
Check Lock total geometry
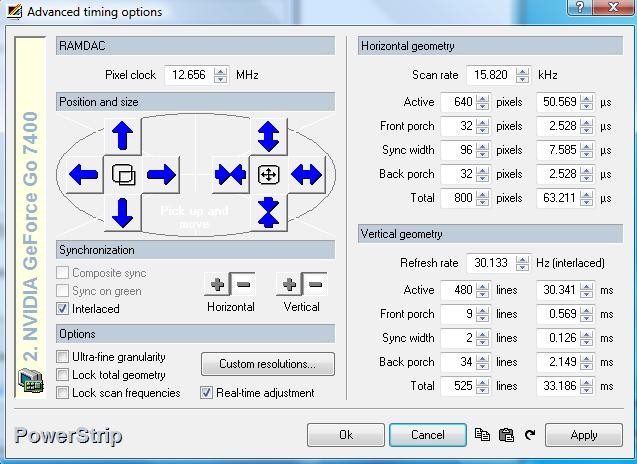pyautogui.click(x=64, y=375)
